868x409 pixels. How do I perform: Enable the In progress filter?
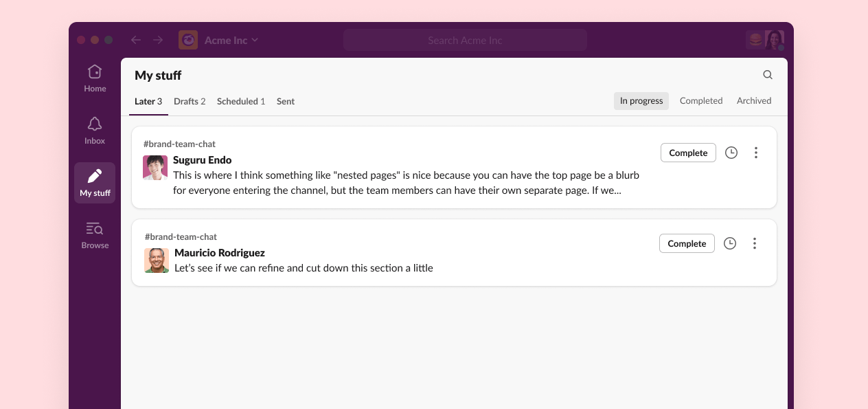coord(641,100)
